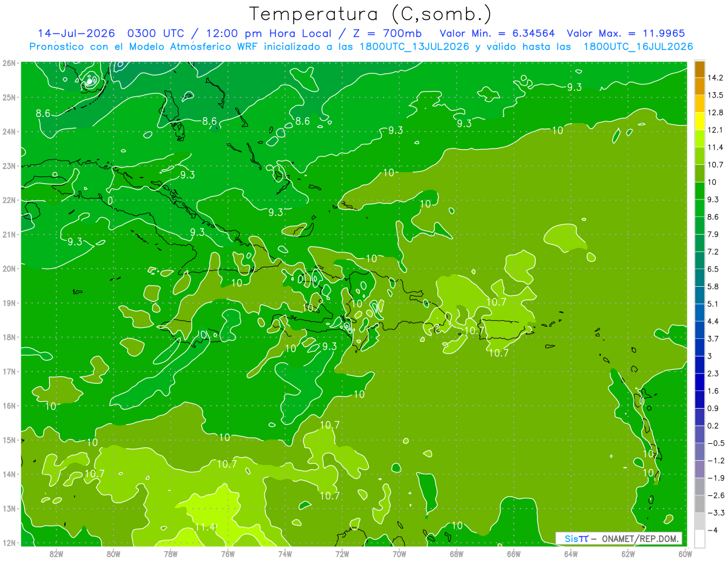The width and height of the screenshot is (728, 562).
Task: Click the "18N" latitude axis label
Action: (x=9, y=337)
